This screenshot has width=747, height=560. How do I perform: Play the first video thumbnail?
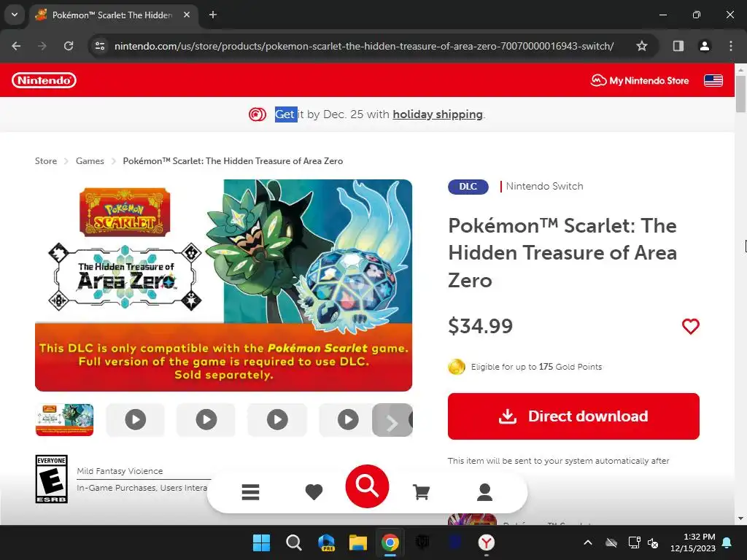(x=135, y=420)
